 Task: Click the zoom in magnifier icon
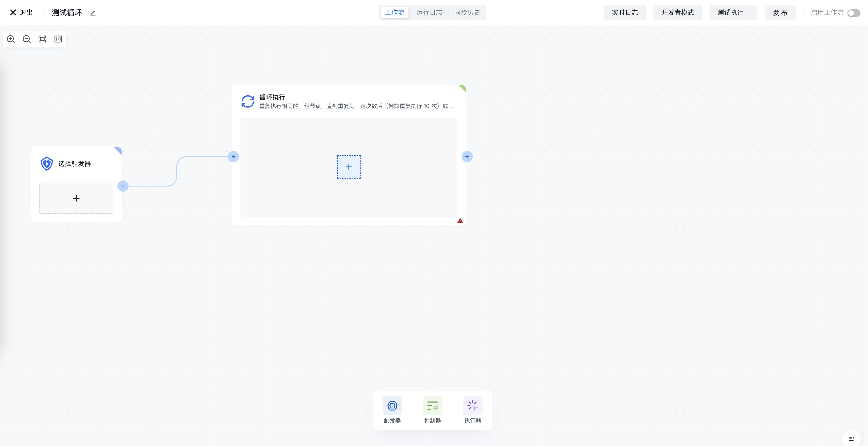click(11, 39)
